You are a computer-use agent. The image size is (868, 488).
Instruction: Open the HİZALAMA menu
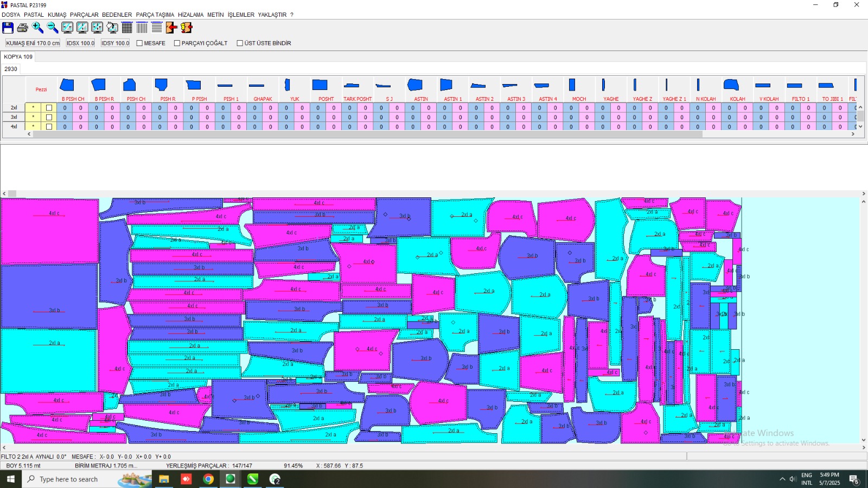coord(190,15)
